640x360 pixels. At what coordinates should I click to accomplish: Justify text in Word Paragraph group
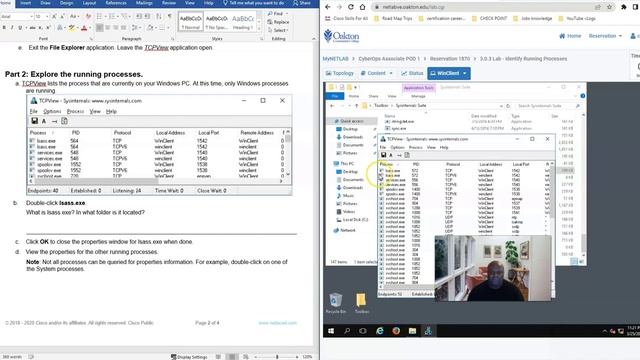click(123, 28)
